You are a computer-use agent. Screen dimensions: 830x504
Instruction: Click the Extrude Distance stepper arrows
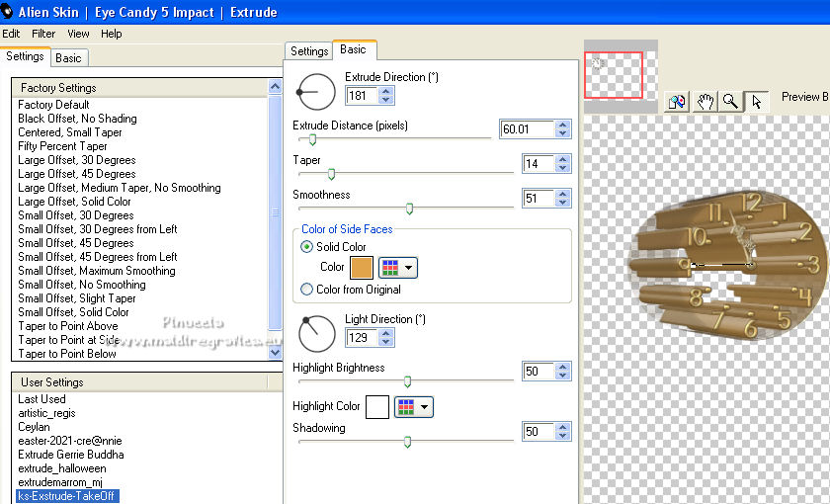pyautogui.click(x=563, y=129)
